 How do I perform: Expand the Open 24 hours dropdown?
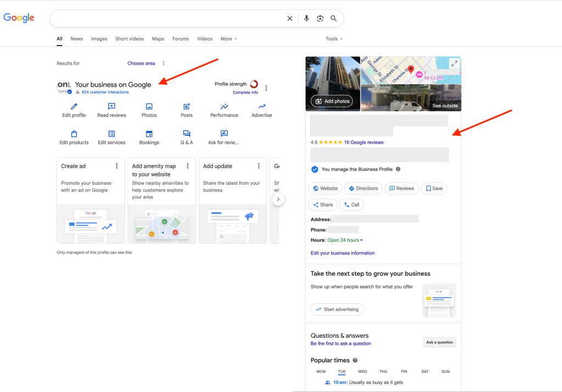[345, 240]
